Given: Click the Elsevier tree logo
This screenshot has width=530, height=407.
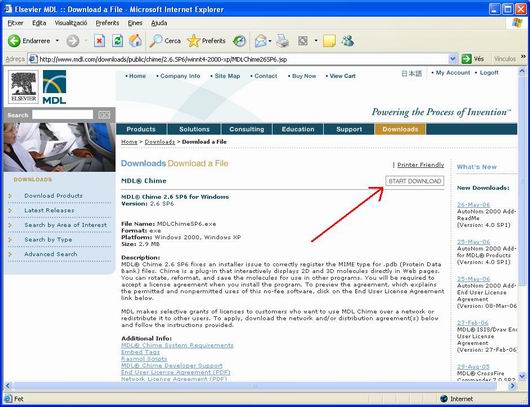Looking at the screenshot, I should (23, 87).
